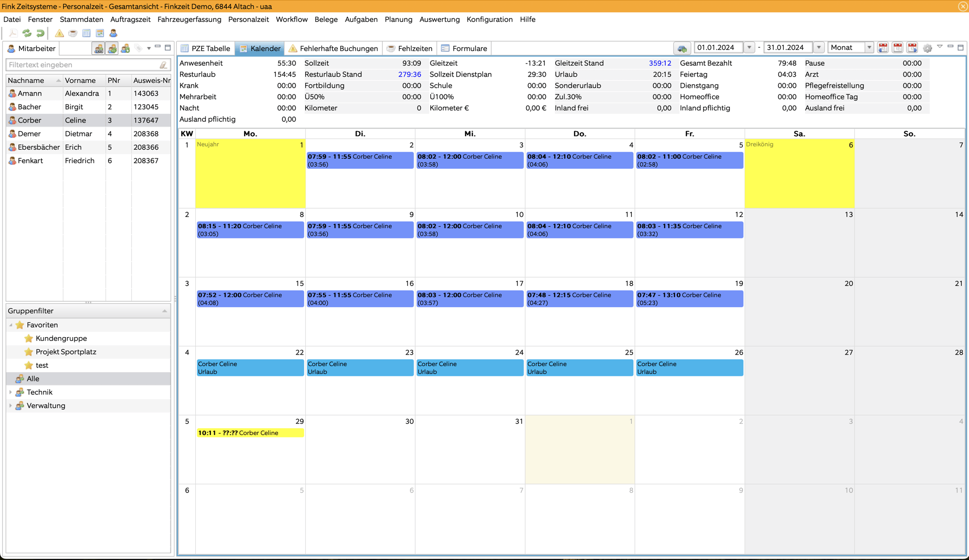Expand the Technik group node
Image resolution: width=969 pixels, height=560 pixels.
click(x=11, y=392)
